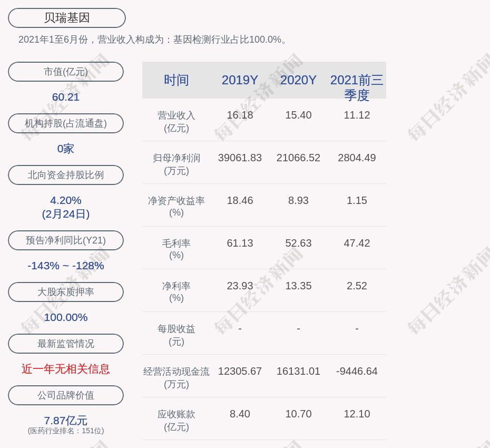
Task: Click ROE value 8.93
Action: pos(298,200)
